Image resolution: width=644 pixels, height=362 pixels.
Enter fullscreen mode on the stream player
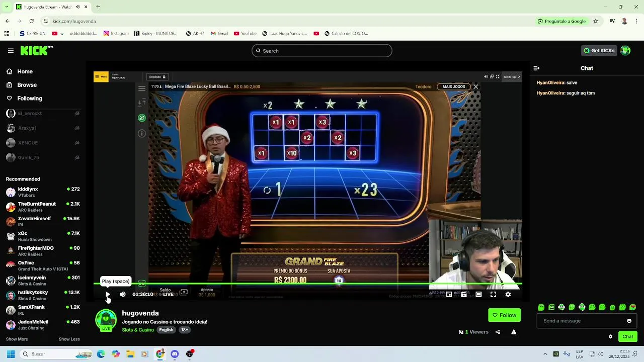(493, 294)
